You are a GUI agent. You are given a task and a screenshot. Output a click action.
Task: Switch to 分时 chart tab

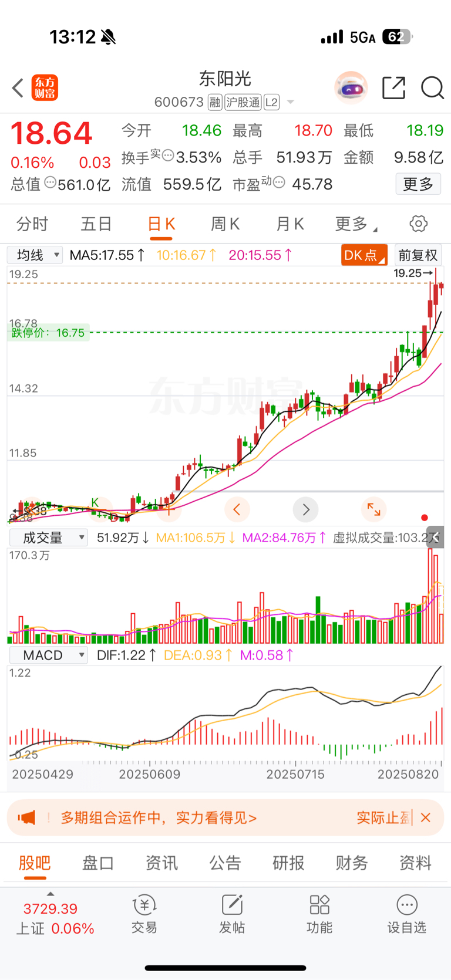pyautogui.click(x=32, y=224)
